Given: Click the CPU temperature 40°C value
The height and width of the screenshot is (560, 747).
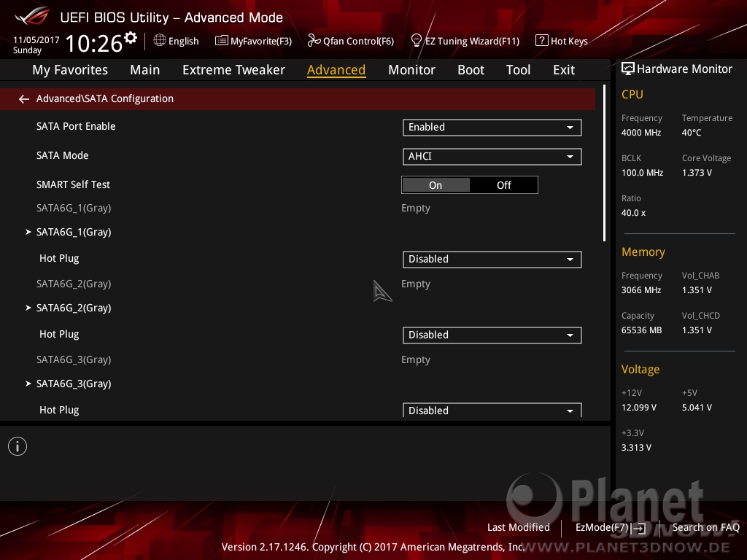Looking at the screenshot, I should [x=692, y=133].
